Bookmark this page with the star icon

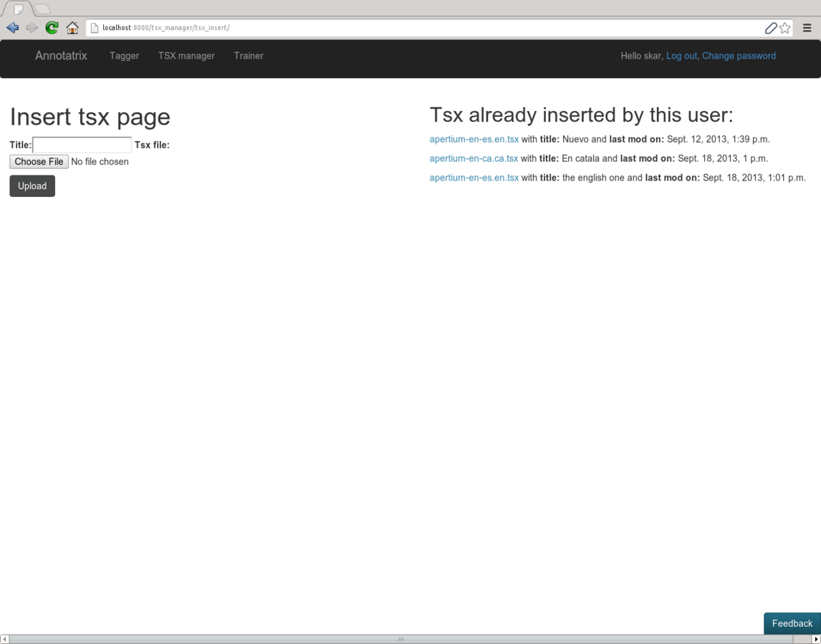click(x=785, y=28)
